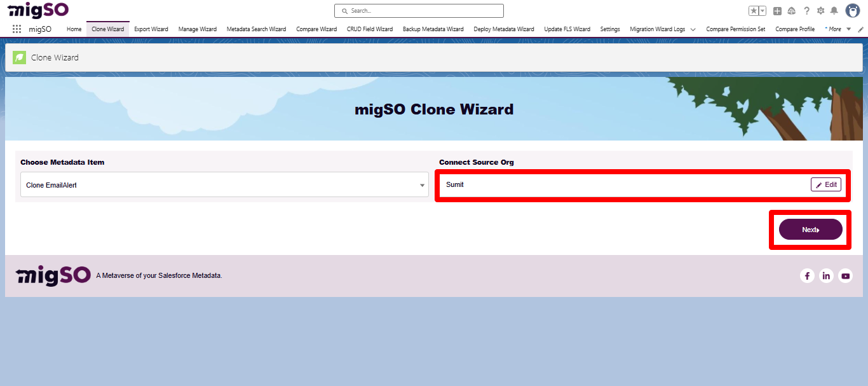Click the migSO Clone Wizard heading

pyautogui.click(x=434, y=109)
